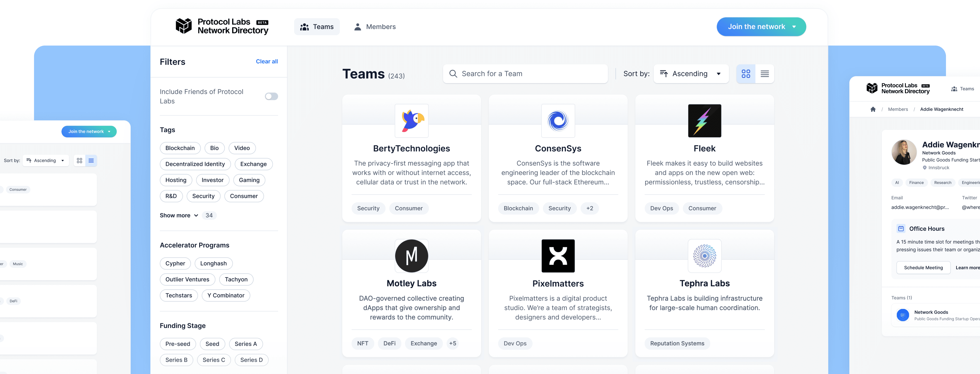
Task: Open the BertyTechnologies team logo
Action: (x=411, y=121)
